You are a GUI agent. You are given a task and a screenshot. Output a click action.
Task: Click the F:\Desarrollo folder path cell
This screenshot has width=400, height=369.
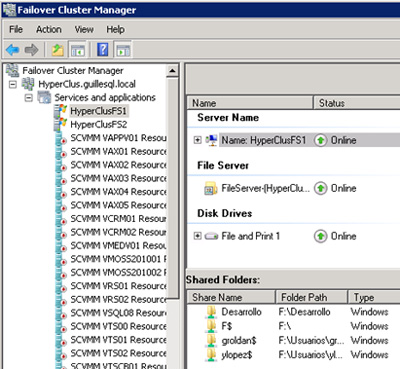point(304,312)
